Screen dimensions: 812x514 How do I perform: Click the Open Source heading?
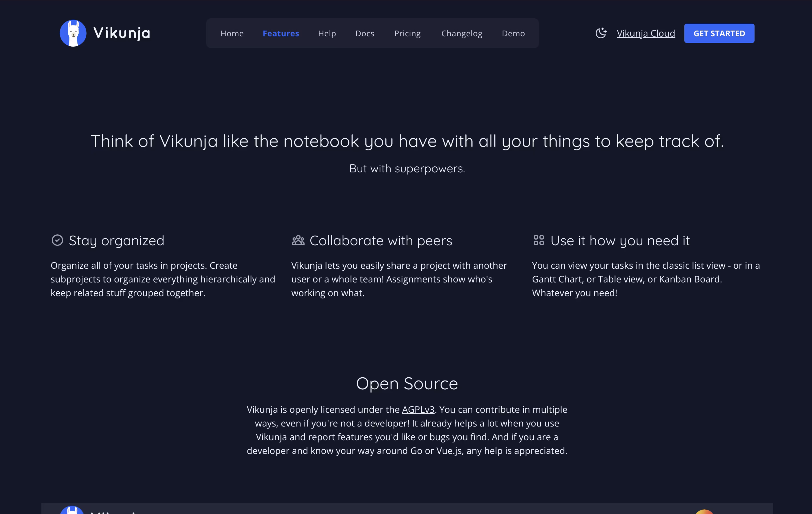click(407, 383)
